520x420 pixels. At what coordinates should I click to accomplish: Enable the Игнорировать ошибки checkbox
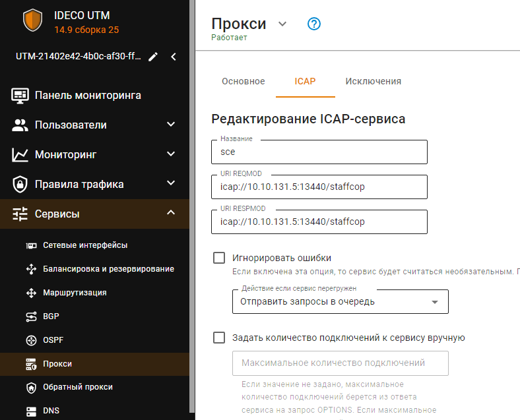[219, 258]
